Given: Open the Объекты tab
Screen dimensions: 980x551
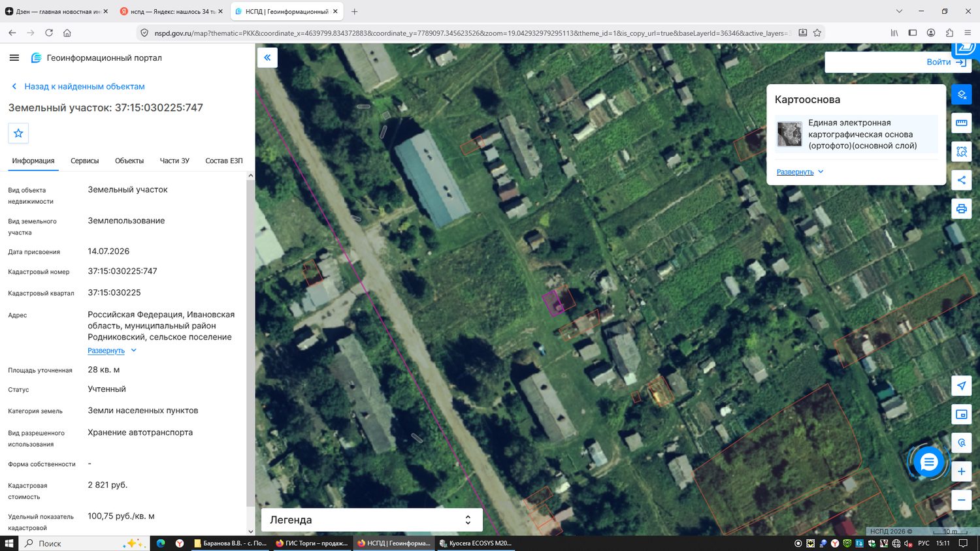Looking at the screenshot, I should click(x=129, y=161).
